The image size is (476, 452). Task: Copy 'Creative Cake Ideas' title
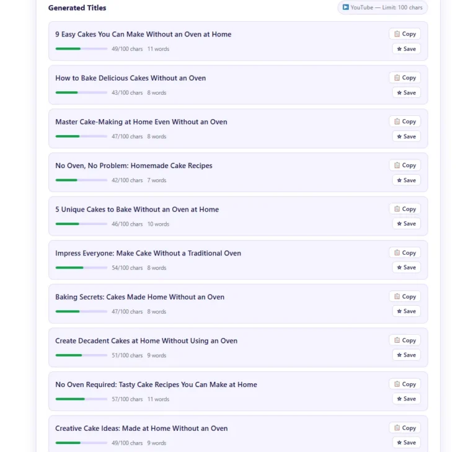point(405,428)
